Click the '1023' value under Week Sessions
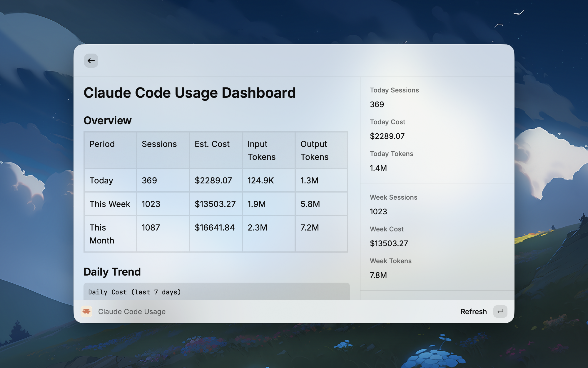Viewport: 588px width, 368px height. [x=378, y=212]
